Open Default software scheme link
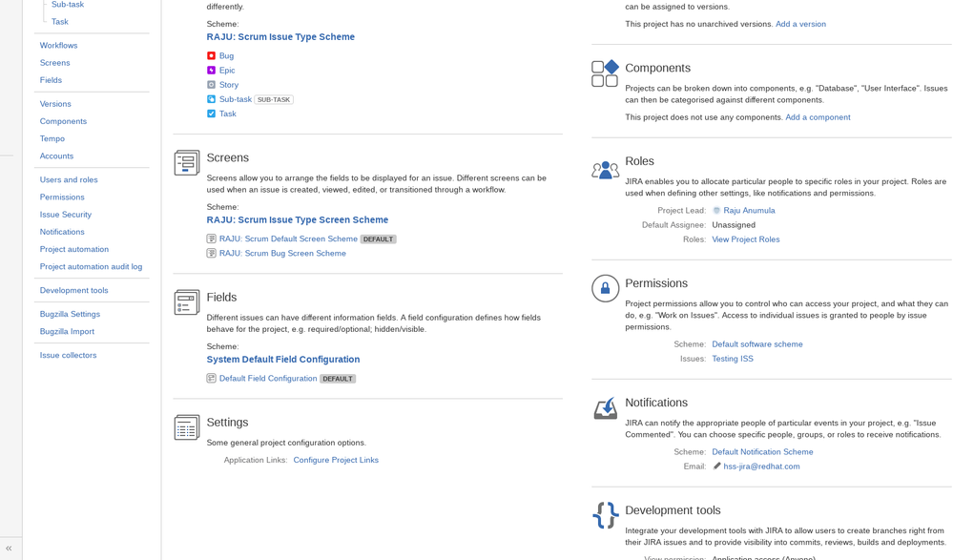Viewport: 953px width, 560px height. point(757,344)
